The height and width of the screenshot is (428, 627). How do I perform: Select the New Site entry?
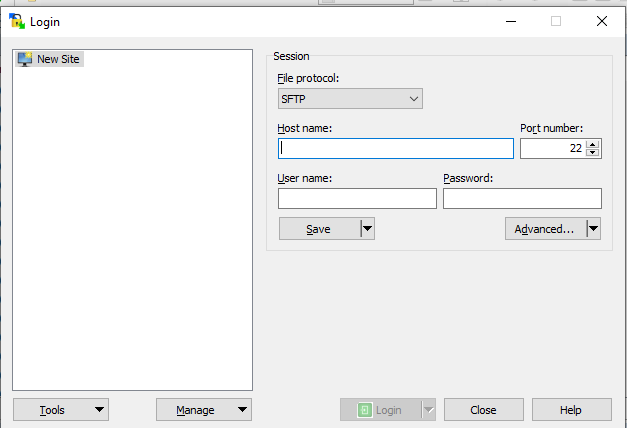[50, 59]
